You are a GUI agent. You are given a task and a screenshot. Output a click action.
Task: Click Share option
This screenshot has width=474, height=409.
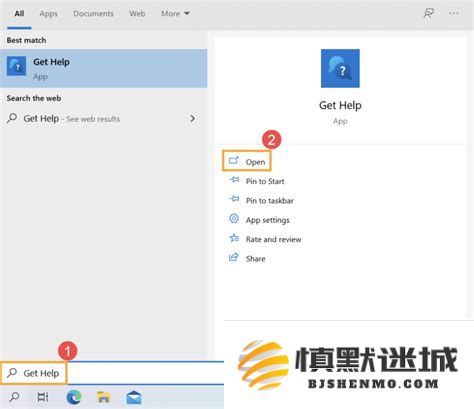256,259
